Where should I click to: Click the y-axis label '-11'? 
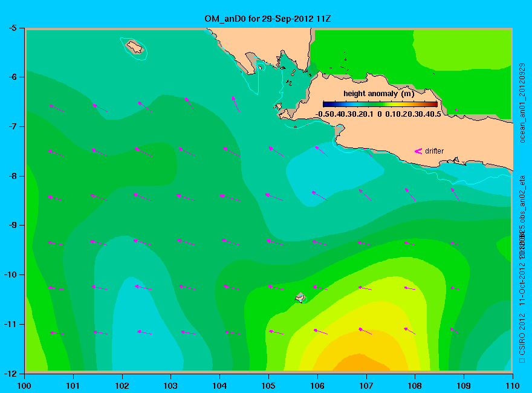click(10, 324)
